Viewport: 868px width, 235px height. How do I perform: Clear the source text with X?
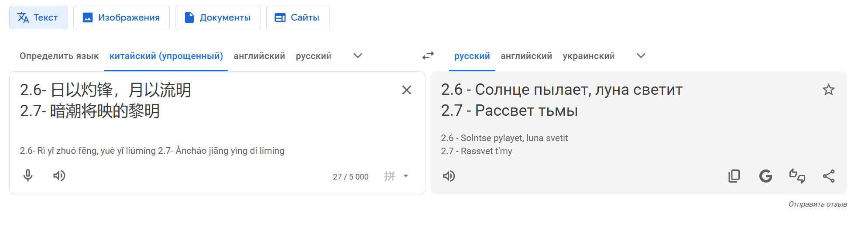click(x=406, y=90)
